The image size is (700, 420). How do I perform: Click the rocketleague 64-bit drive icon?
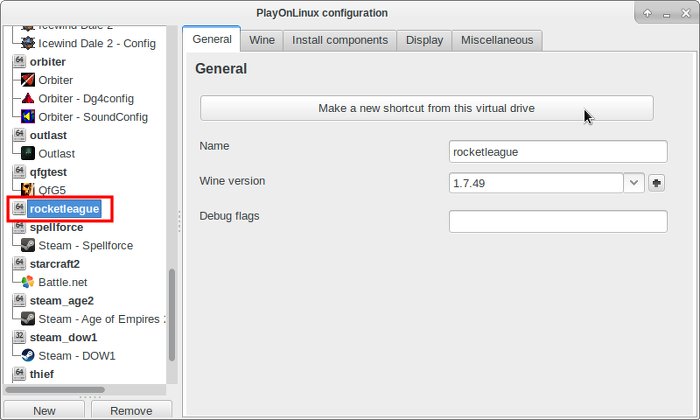click(x=19, y=208)
